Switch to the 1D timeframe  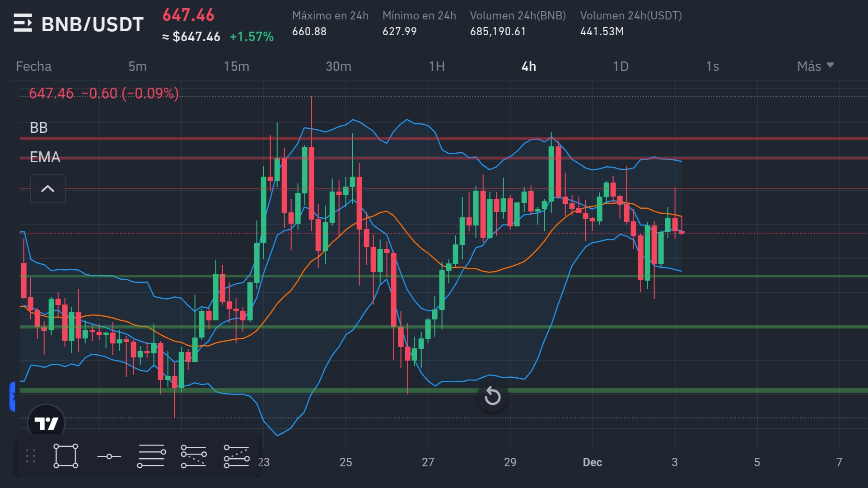(x=621, y=66)
